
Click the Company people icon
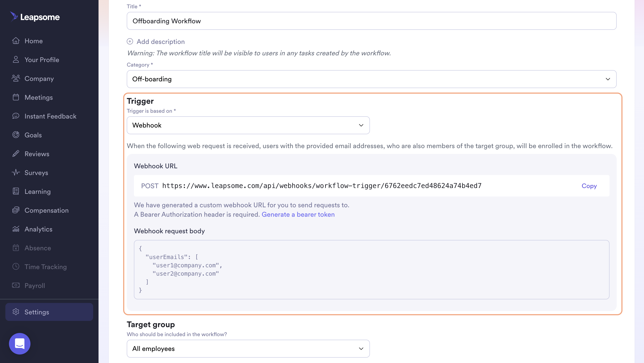pos(16,78)
